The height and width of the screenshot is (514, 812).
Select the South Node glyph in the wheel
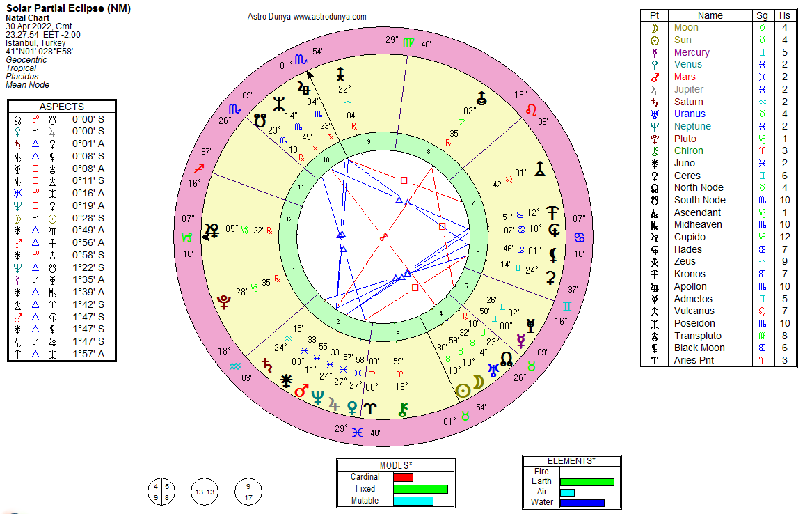click(260, 120)
